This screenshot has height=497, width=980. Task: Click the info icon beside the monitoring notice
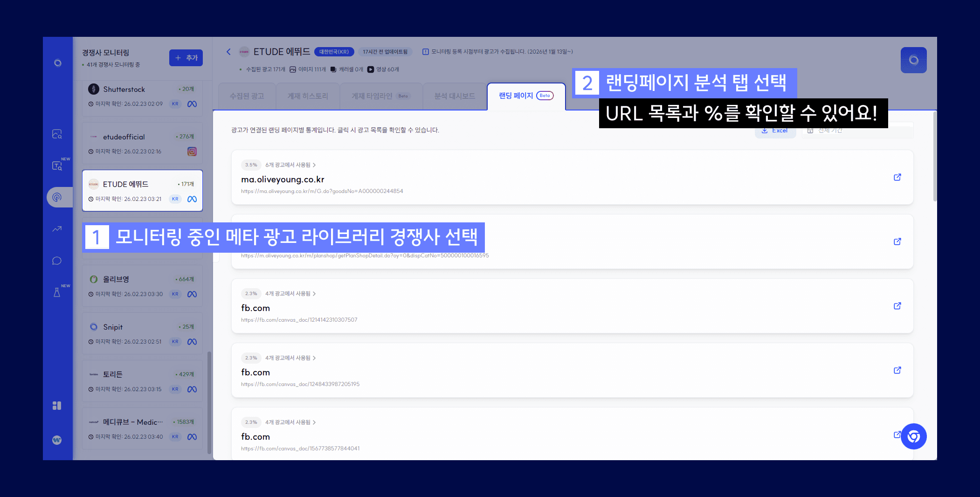click(x=425, y=52)
